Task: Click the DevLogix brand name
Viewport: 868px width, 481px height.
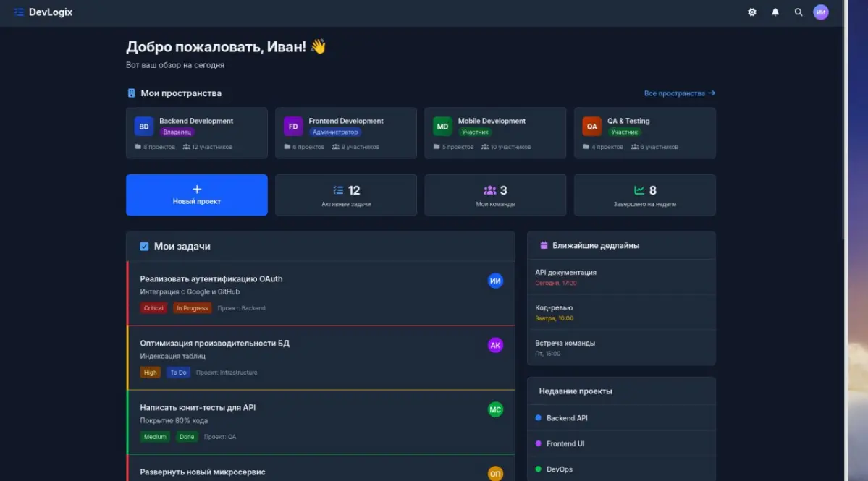Action: [51, 12]
